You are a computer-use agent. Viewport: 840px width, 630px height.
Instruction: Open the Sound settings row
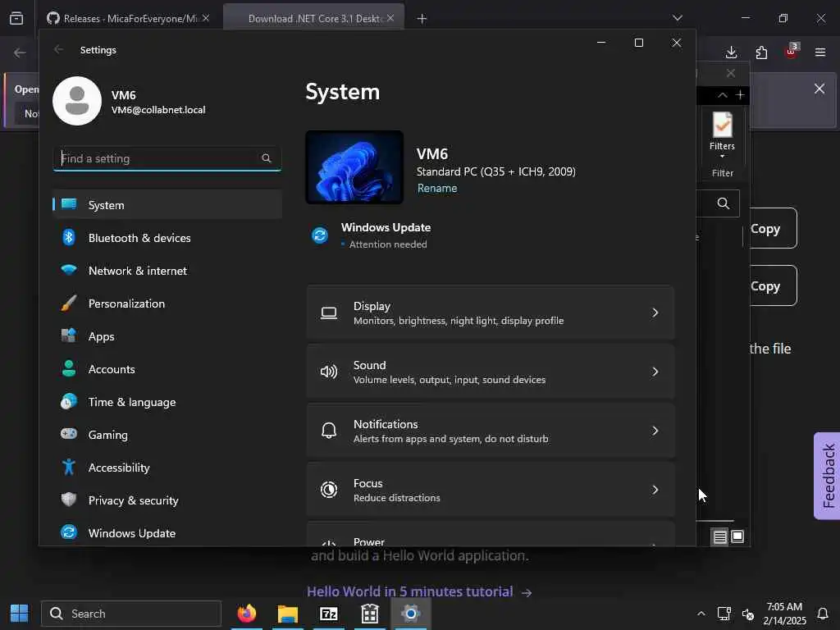pyautogui.click(x=491, y=372)
